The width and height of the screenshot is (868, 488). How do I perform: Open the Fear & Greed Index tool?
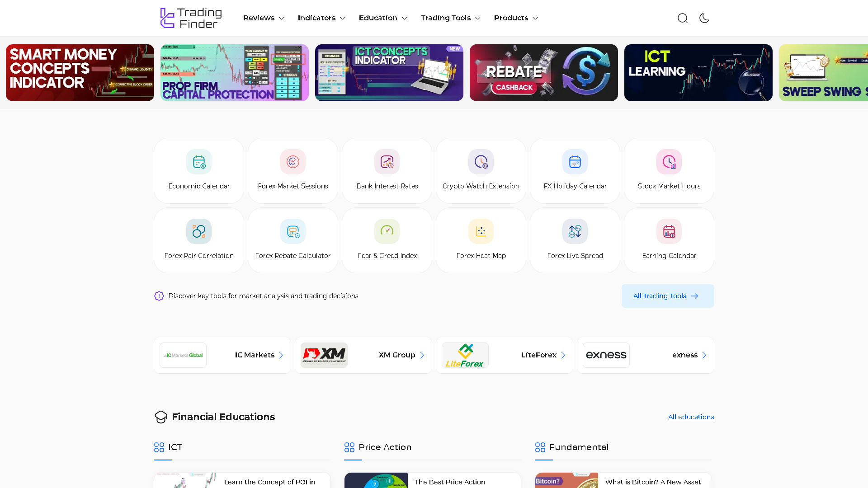[x=387, y=240]
